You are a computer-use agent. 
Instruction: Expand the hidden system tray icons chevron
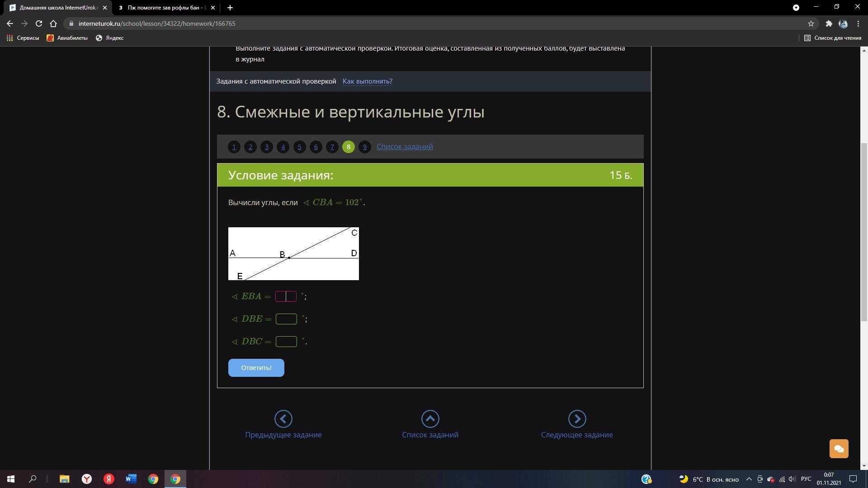749,479
